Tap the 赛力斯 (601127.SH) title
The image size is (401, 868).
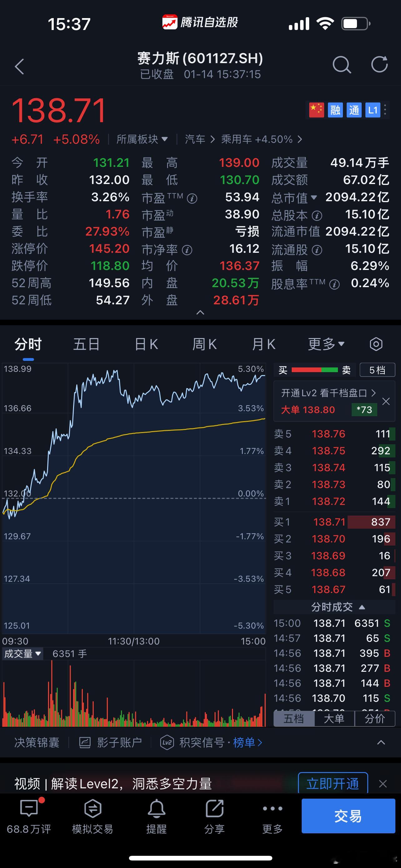tap(200, 58)
